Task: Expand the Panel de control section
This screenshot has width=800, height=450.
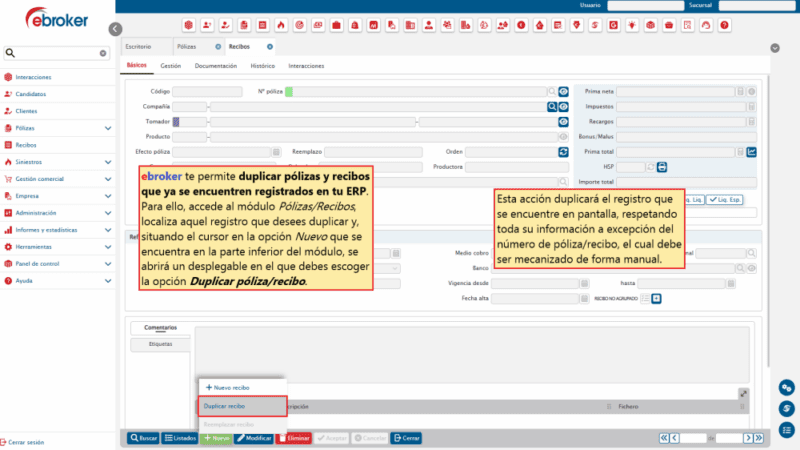Action: [108, 264]
